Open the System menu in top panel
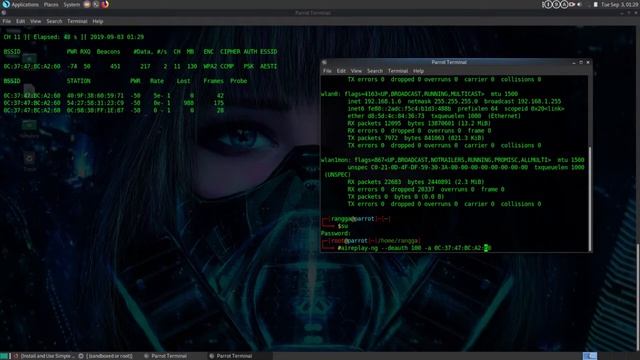Viewport: 640px width, 360px height. coord(71,4)
